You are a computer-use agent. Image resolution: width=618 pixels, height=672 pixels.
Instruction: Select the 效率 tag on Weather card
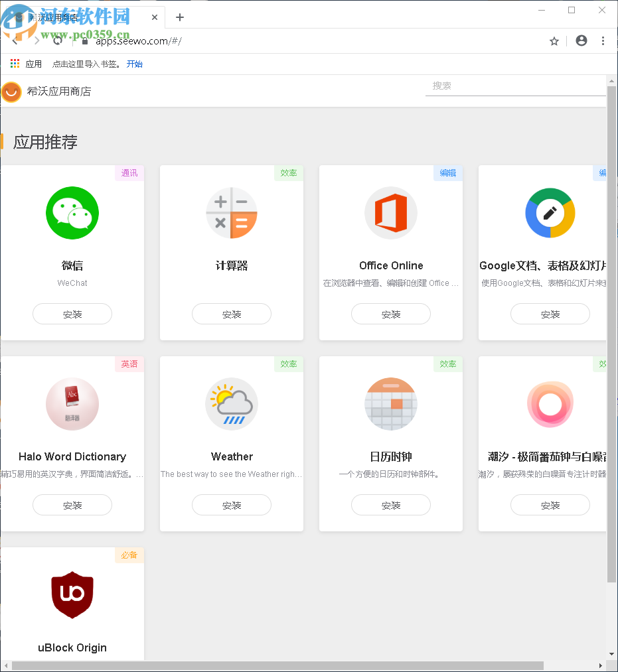[x=289, y=364]
